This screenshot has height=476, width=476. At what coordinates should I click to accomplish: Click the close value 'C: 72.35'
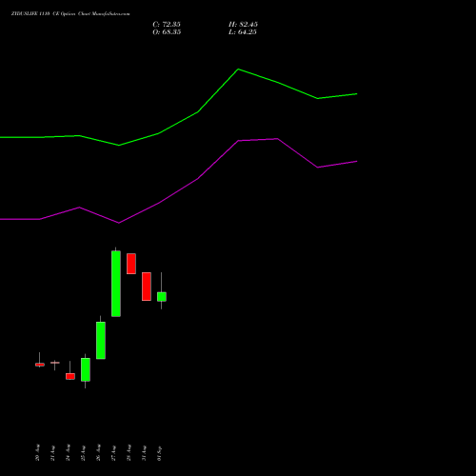[x=167, y=24]
